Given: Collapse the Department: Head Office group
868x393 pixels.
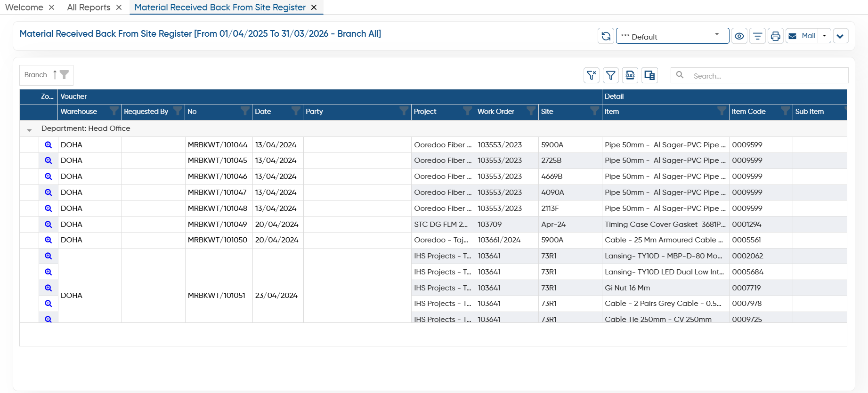Looking at the screenshot, I should point(29,129).
